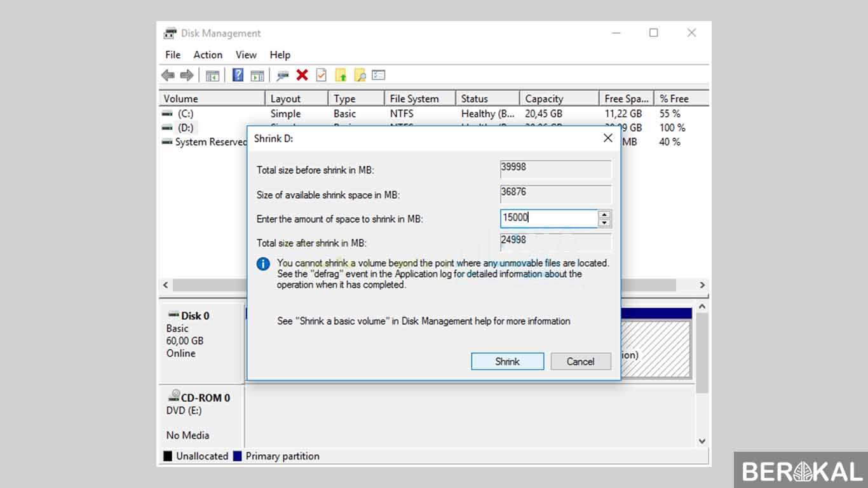
Task: Open the blue Help question-mark icon
Action: point(238,75)
